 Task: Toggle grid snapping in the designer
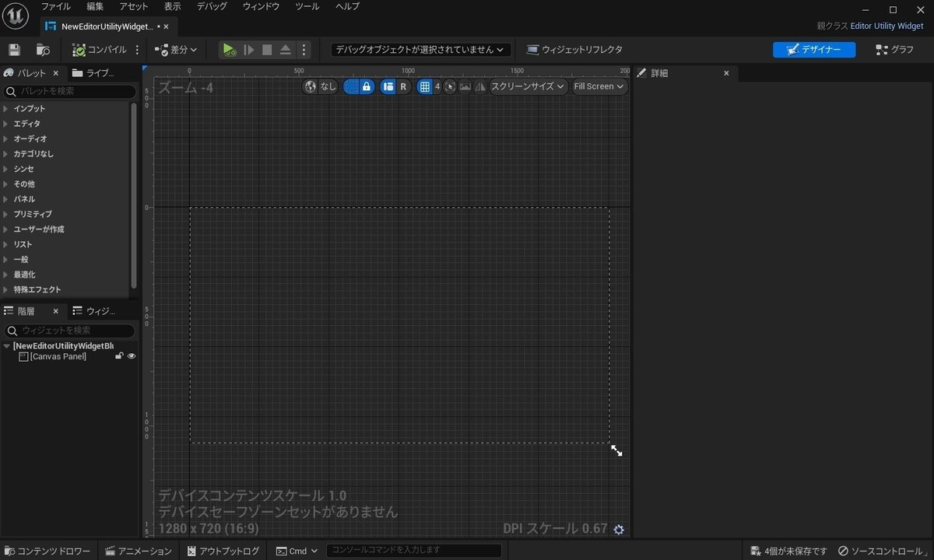pyautogui.click(x=425, y=86)
